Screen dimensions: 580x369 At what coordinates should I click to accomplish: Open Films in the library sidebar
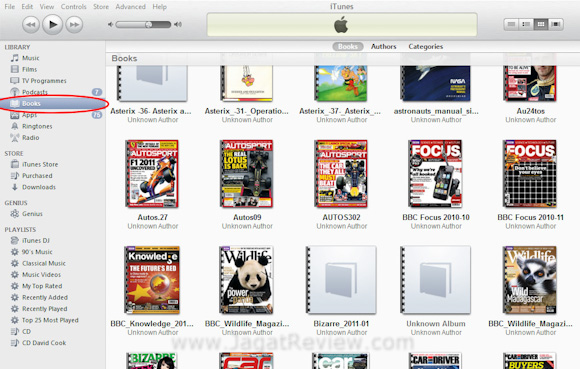click(29, 70)
